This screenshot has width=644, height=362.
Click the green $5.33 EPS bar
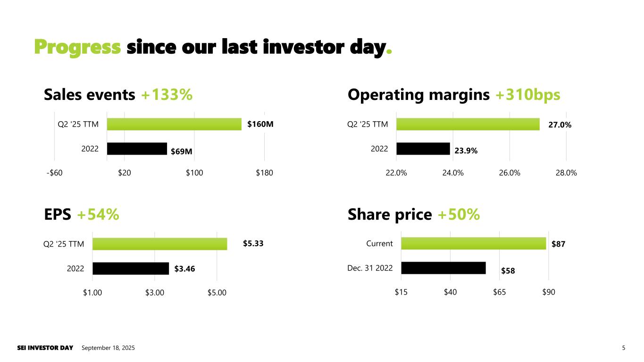point(159,244)
